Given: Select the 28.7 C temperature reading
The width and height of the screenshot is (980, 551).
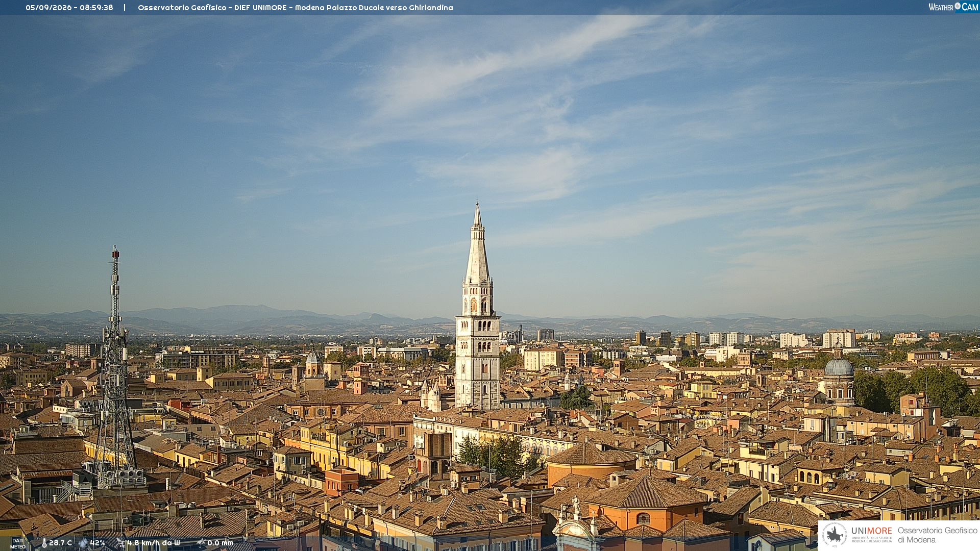Looking at the screenshot, I should [x=60, y=543].
